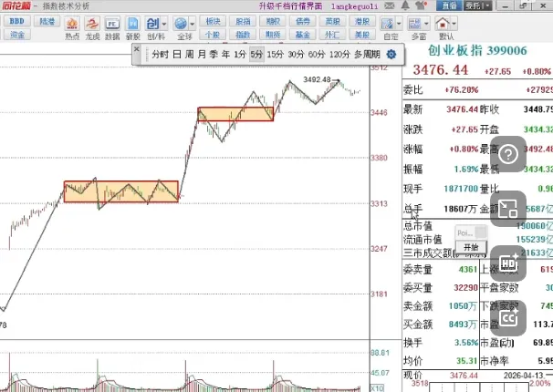Open the 直播 live button
The height and width of the screenshot is (392, 553).
coord(449,5)
